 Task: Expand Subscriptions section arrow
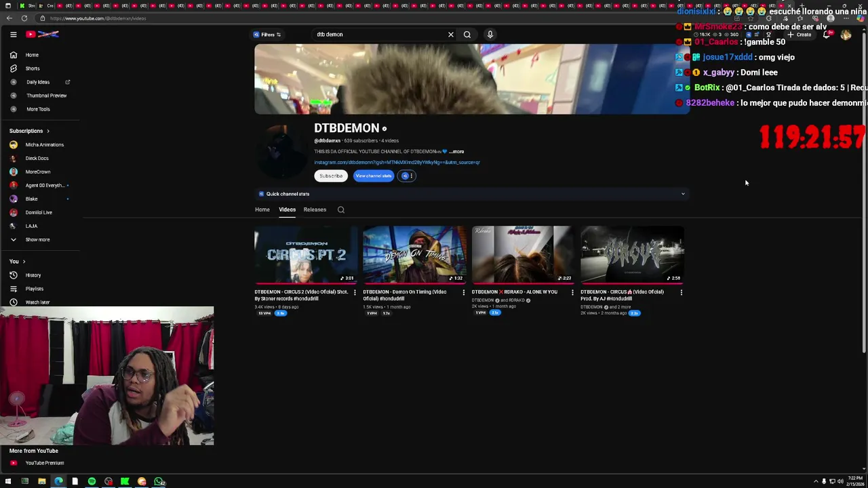pos(48,131)
